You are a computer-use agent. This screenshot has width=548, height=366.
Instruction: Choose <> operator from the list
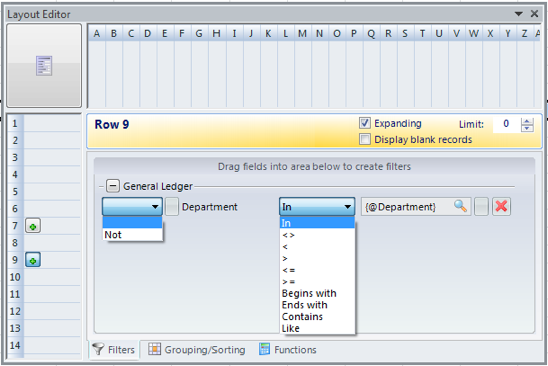[x=317, y=235]
